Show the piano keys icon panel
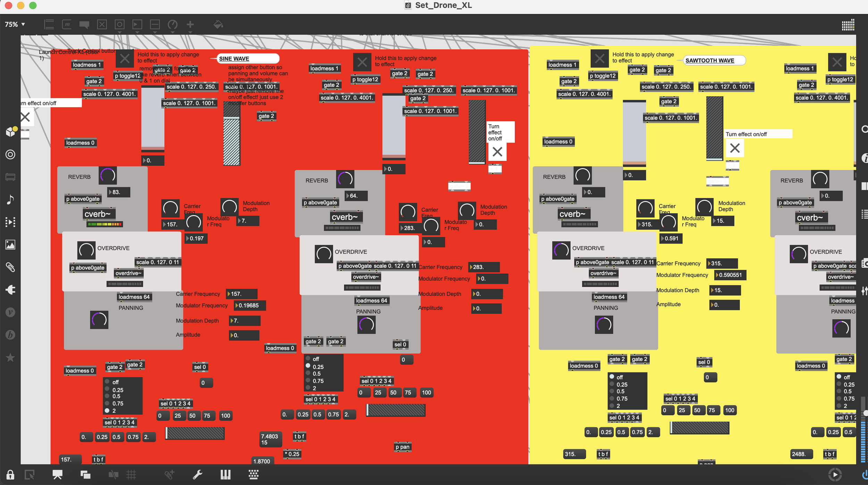The height and width of the screenshot is (485, 868). tap(225, 475)
